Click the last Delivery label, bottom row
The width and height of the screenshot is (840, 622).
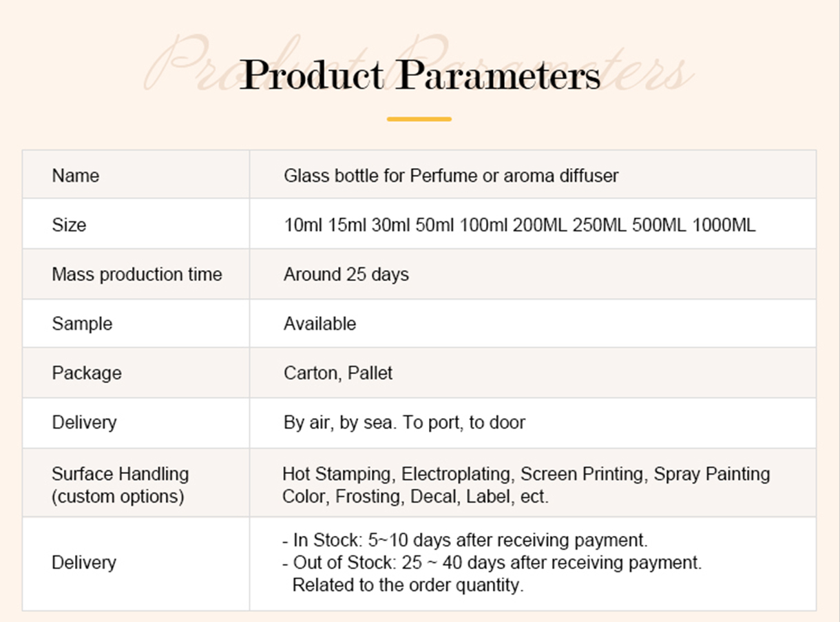tap(84, 563)
